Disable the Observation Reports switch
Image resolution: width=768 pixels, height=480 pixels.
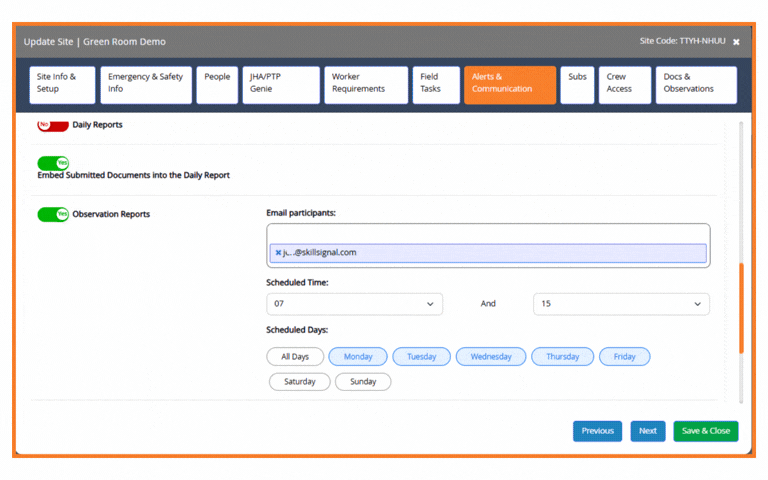(x=53, y=214)
